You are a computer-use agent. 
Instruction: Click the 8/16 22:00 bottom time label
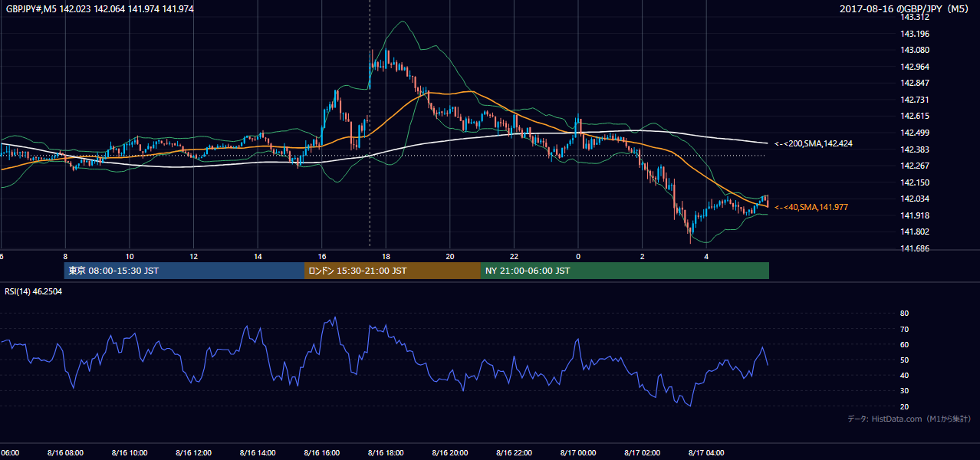[x=514, y=452]
